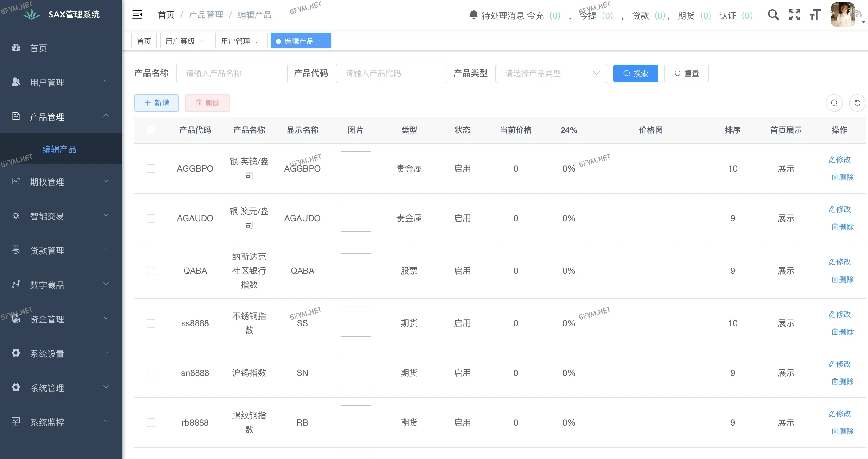Hide search bar using round magnifier icon
Screen dimensions: 868x459
[x=834, y=103]
